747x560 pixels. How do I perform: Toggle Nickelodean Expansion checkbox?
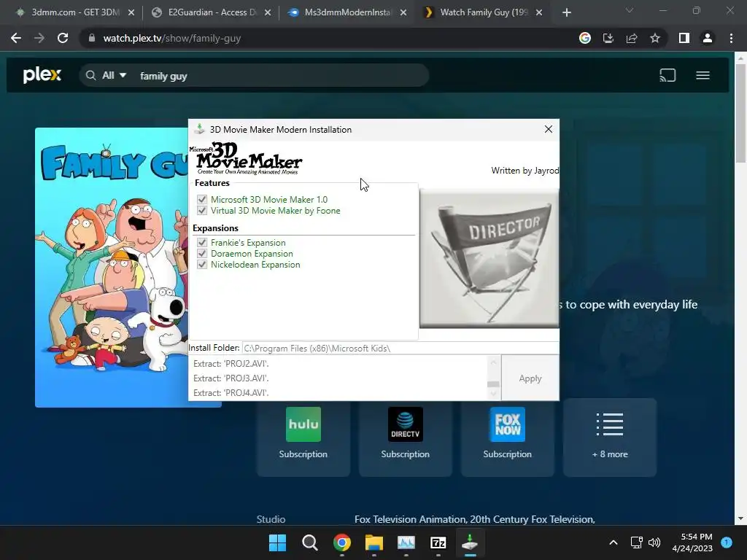tap(202, 264)
